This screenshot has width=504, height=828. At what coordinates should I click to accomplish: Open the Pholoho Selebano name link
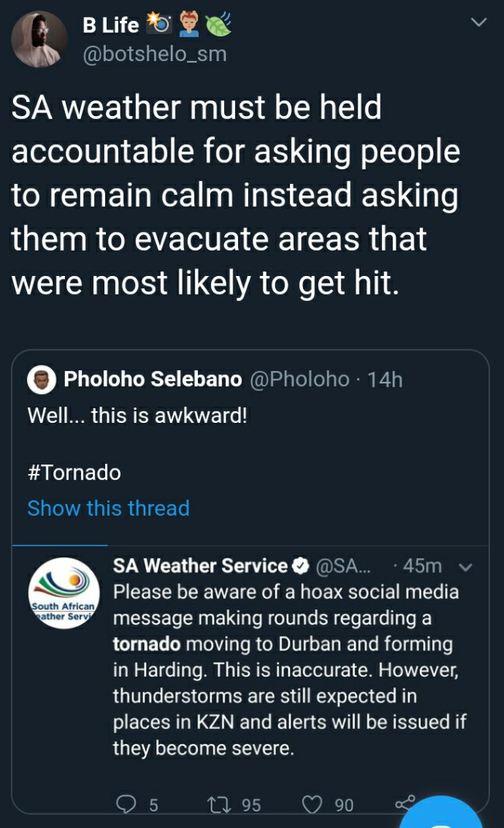pos(152,379)
